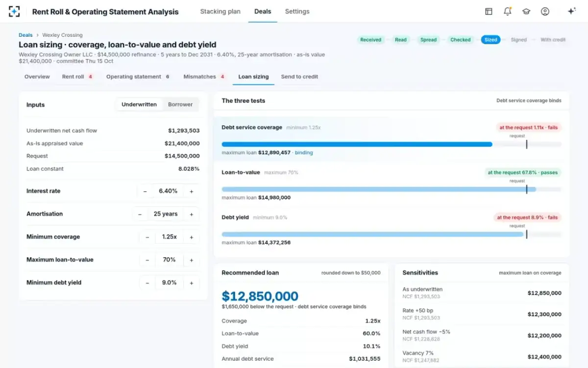Open the user profile icon
Viewport: 588px width, 368px height.
(x=545, y=11)
